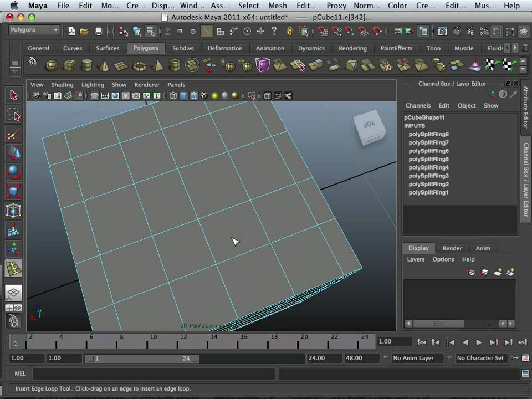Click the Layers menu in Layer Editor
This screenshot has height=399, width=532.
tap(416, 259)
